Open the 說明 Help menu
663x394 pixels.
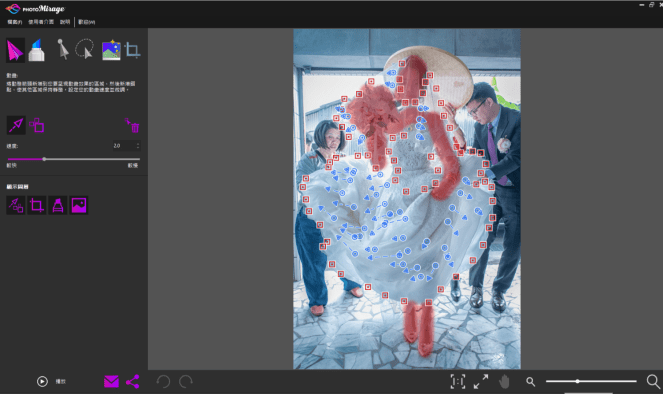[x=65, y=22]
